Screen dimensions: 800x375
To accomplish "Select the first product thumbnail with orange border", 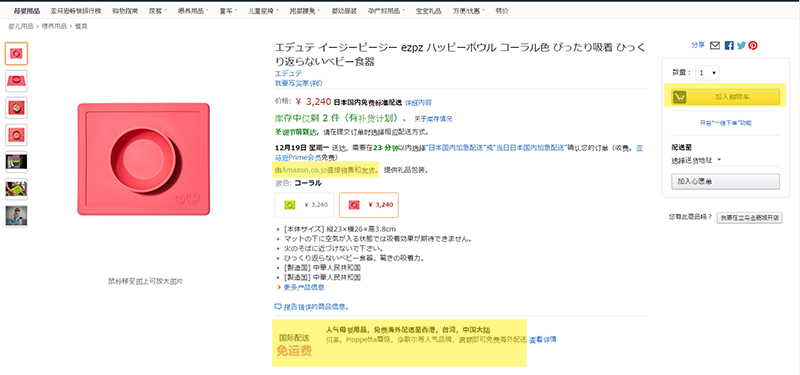I will click(16, 54).
